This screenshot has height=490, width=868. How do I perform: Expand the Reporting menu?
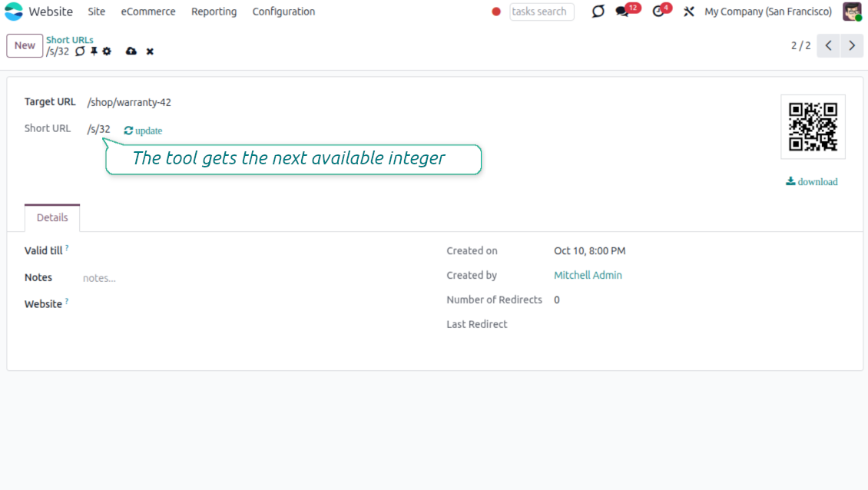pyautogui.click(x=214, y=12)
